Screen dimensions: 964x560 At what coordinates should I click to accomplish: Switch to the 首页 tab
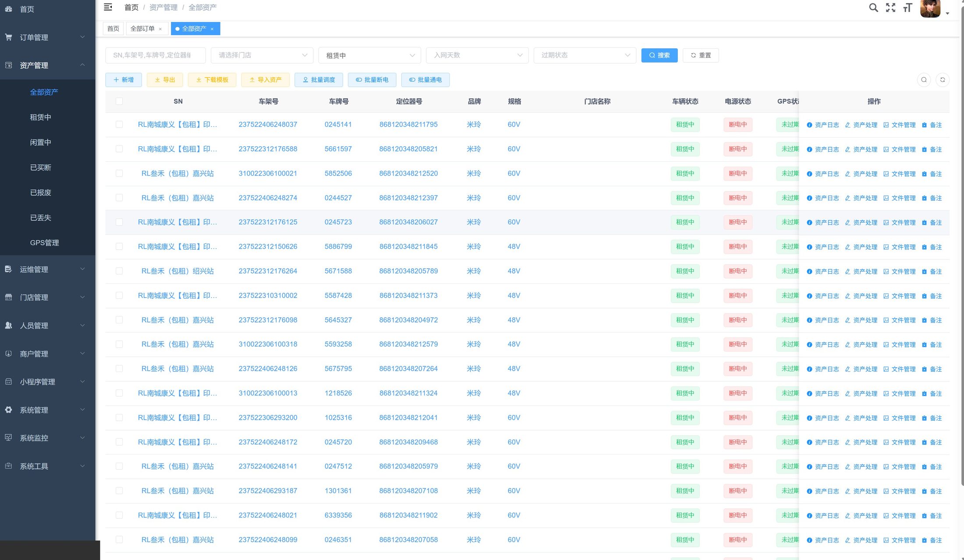pyautogui.click(x=113, y=28)
